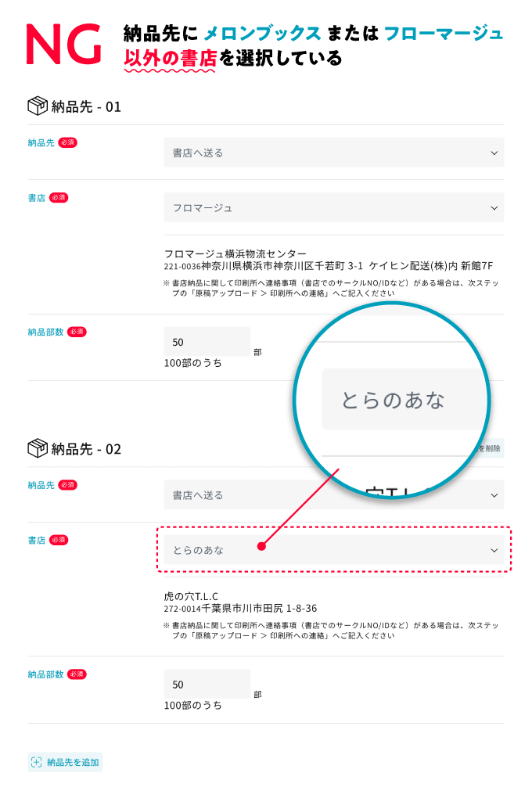This screenshot has width=532, height=798.
Task: Click the 虎の穴T.L.C address name
Action: (x=191, y=596)
